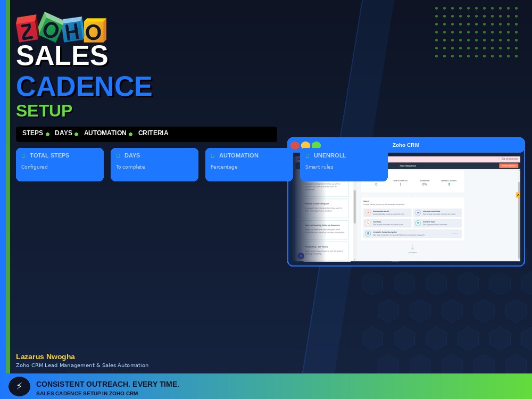Click the Automated email step icon
The image size is (532, 399).
point(368,213)
